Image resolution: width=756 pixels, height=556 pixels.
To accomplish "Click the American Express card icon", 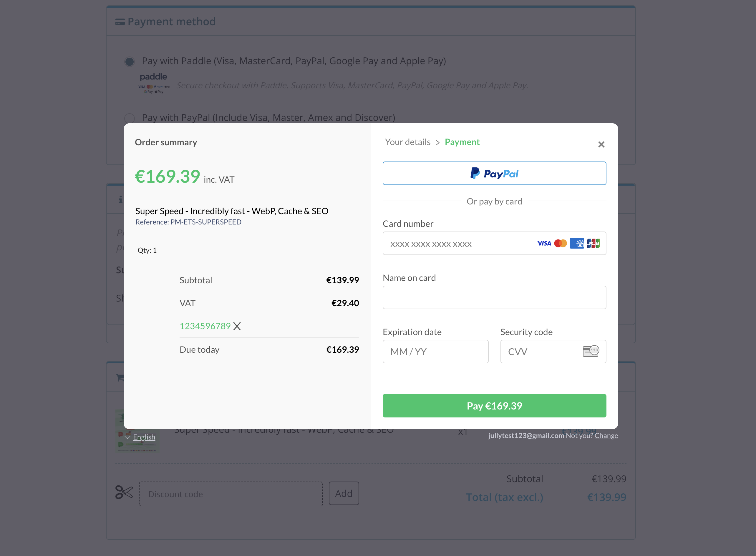I will point(577,243).
